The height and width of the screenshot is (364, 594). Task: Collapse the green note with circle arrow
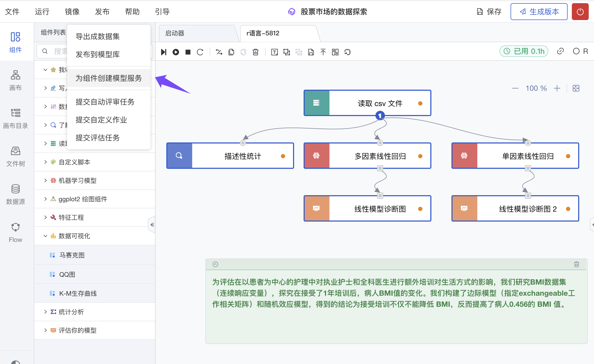click(x=215, y=264)
